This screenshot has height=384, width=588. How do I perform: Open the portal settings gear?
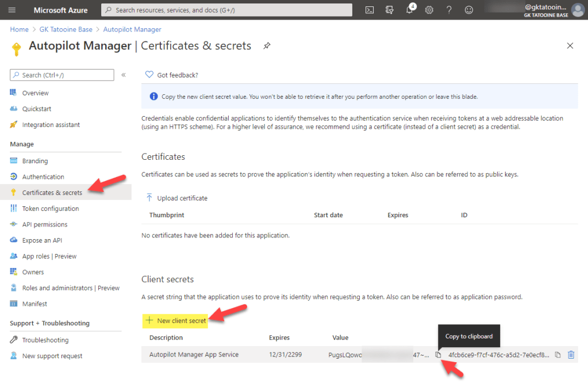click(429, 10)
